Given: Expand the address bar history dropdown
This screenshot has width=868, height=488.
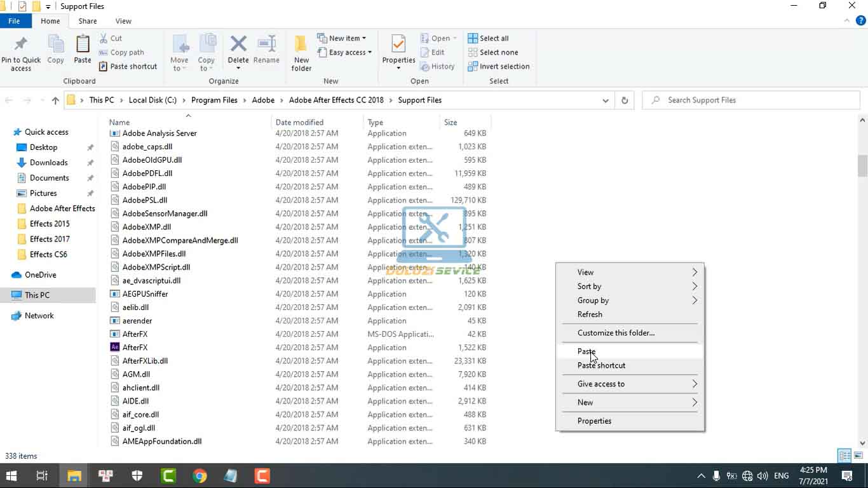Looking at the screenshot, I should pos(606,100).
